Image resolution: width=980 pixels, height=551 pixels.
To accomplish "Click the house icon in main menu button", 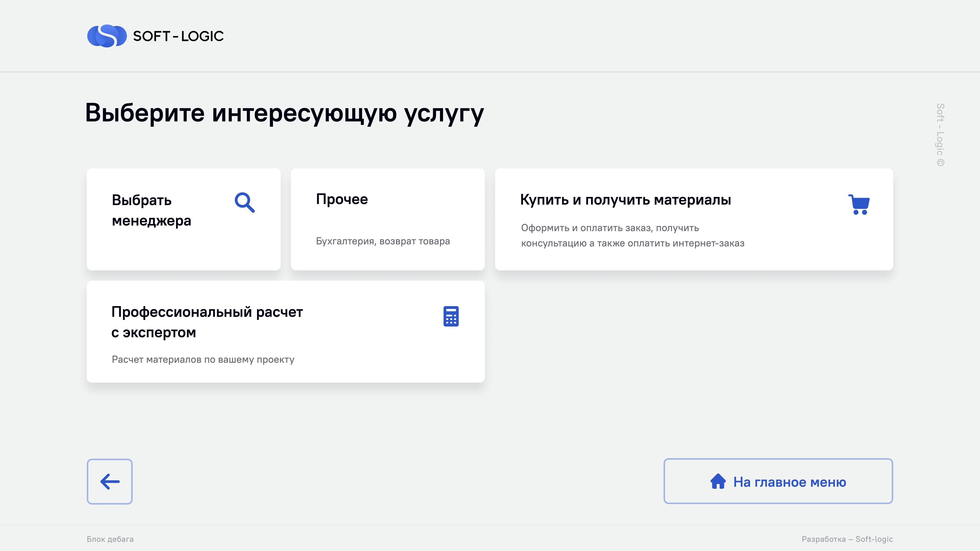I will [x=718, y=481].
